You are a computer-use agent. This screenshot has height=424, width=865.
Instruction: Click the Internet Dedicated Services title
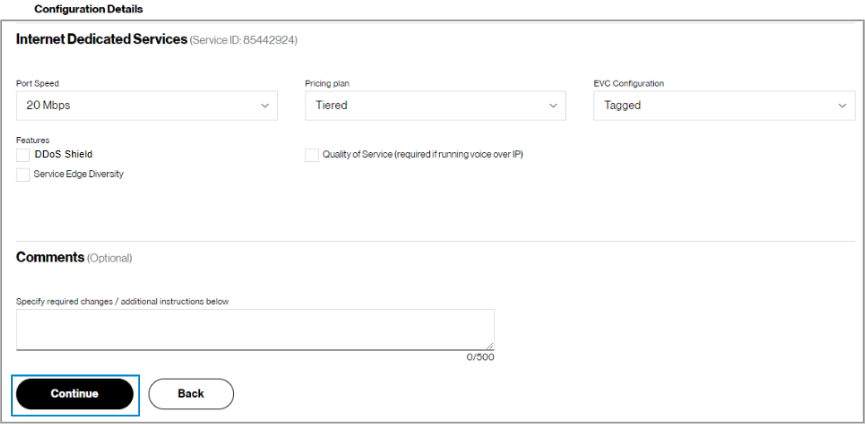101,40
